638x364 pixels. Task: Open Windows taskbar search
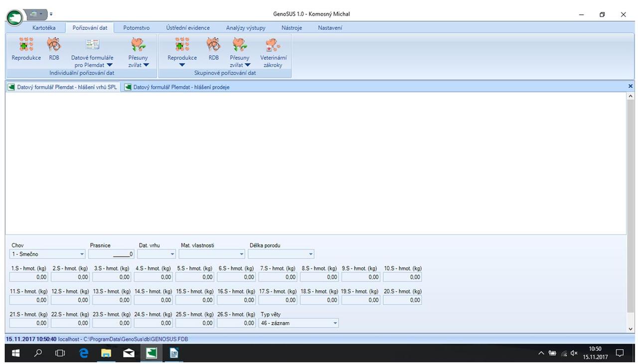[x=38, y=353]
